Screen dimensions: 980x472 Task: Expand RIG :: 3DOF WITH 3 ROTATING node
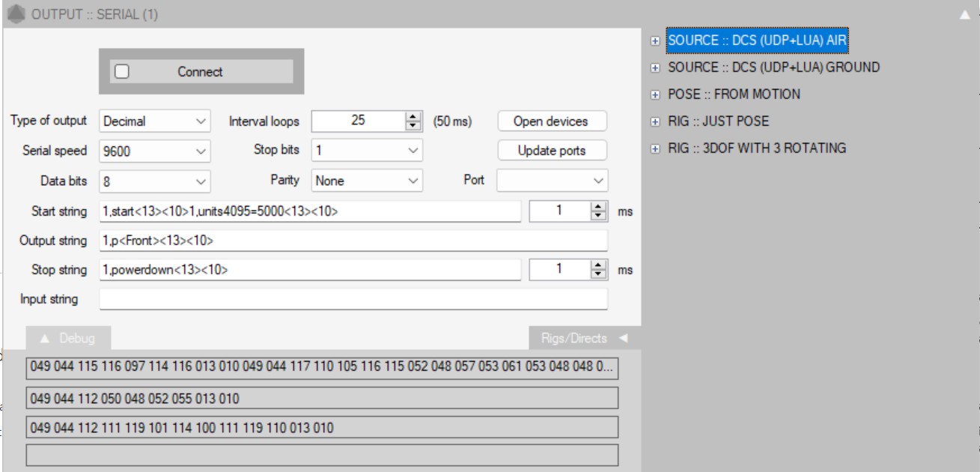(656, 149)
